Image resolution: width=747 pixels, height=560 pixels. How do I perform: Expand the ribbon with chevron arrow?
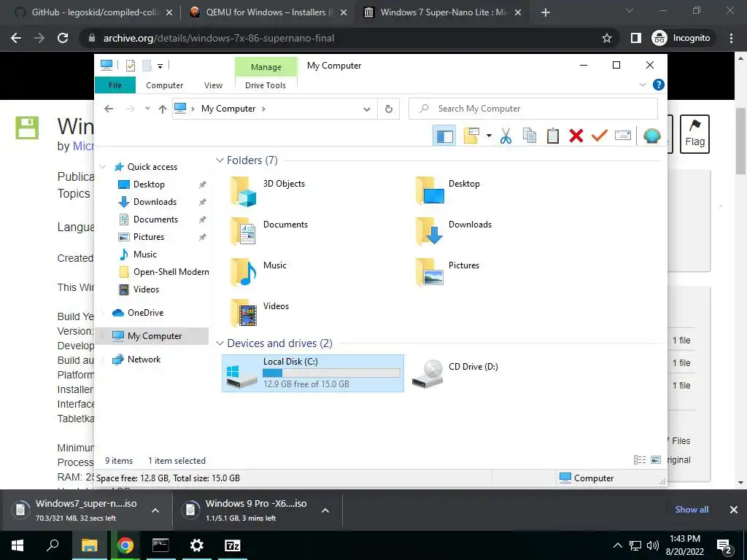642,85
